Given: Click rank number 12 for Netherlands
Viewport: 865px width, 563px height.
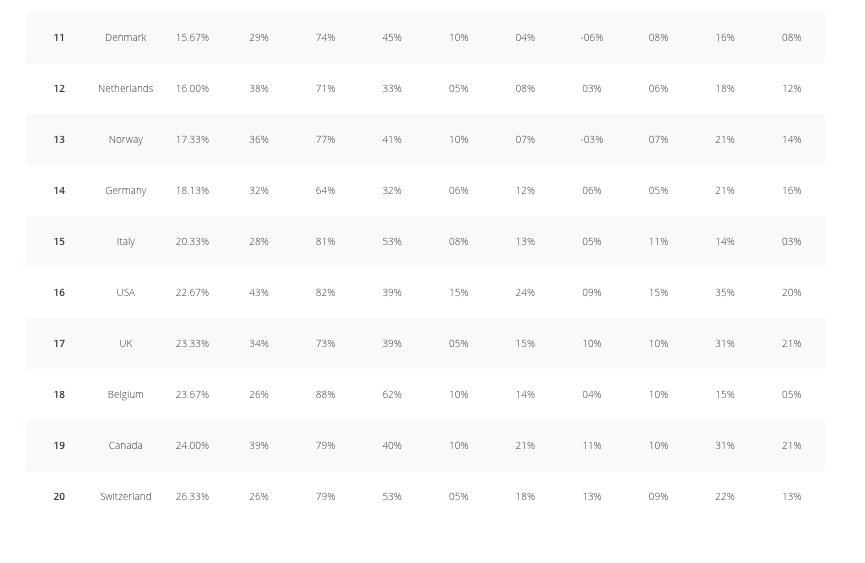Looking at the screenshot, I should [59, 88].
